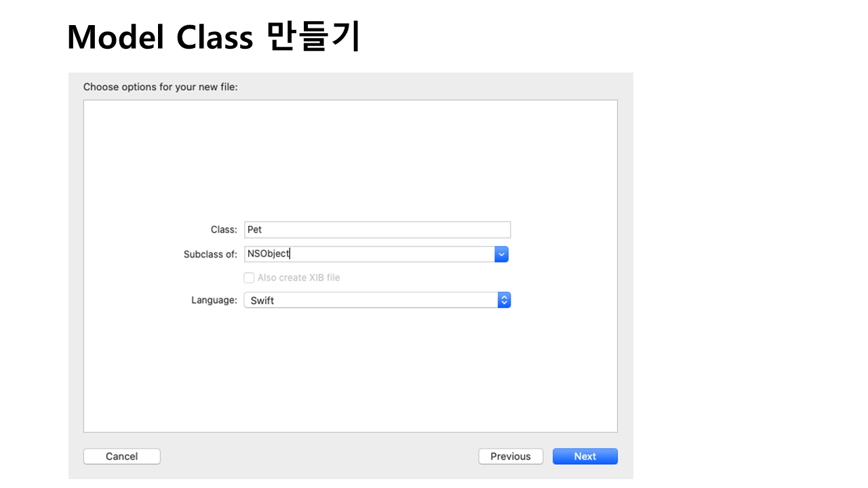Click the 'Language:' label
This screenshot has width=868, height=488.
tap(214, 300)
